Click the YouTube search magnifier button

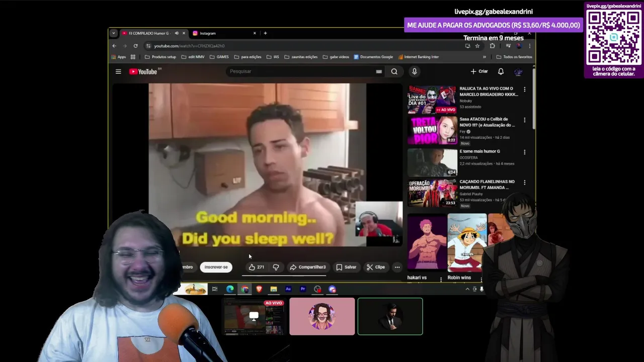(394, 71)
